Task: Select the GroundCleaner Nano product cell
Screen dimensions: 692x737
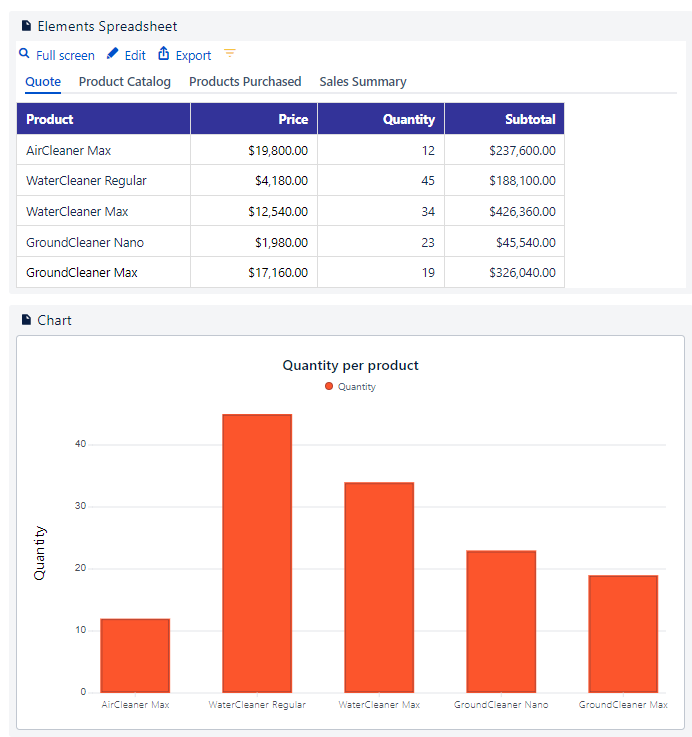Action: 103,242
